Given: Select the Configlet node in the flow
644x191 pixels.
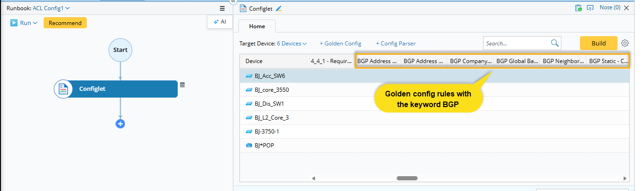Looking at the screenshot, I should tap(116, 89).
